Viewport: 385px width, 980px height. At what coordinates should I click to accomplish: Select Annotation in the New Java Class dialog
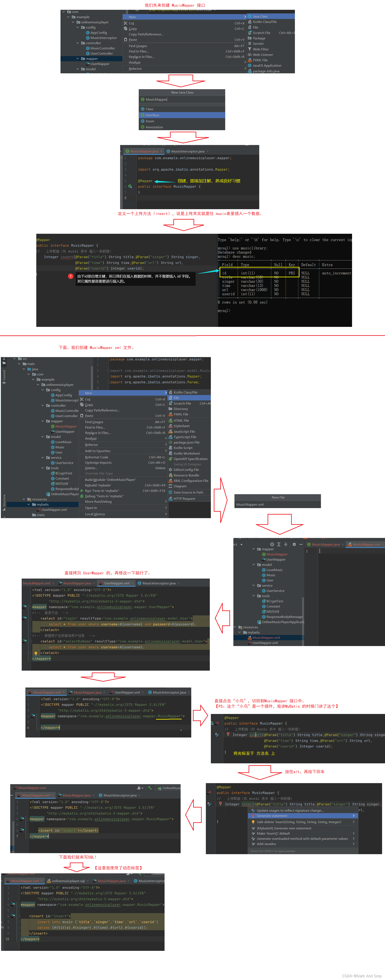click(x=182, y=127)
